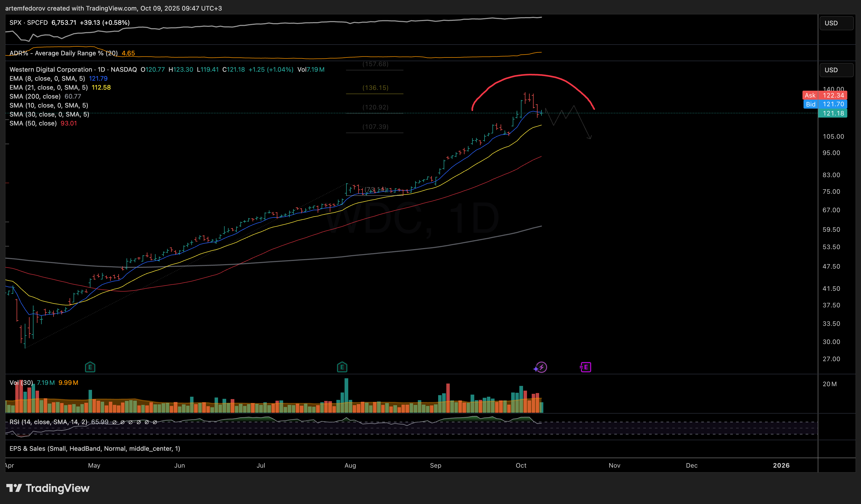Click the RSI (14, close) indicator legend

48,422
